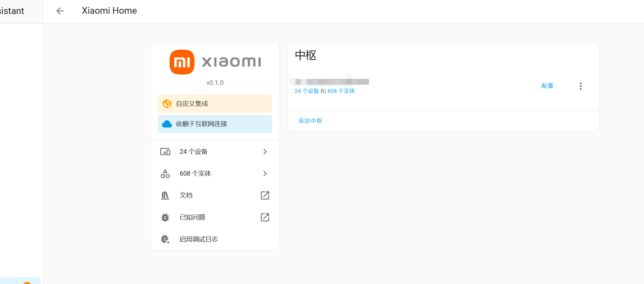This screenshot has height=284, width=644.
Task: Click 启用调试日志 to enable debug logging
Action: [215, 239]
